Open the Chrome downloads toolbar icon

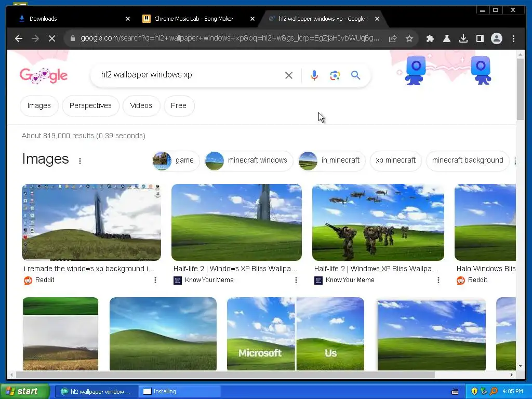click(463, 38)
